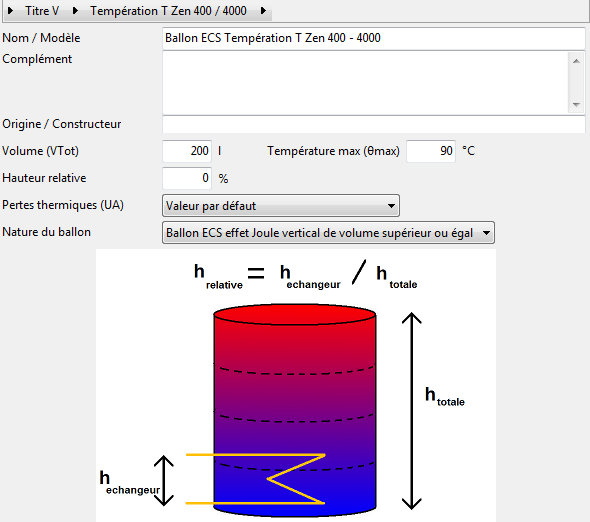The image size is (590, 522).
Task: Open the Titre V breadcrumb item
Action: coord(42,11)
